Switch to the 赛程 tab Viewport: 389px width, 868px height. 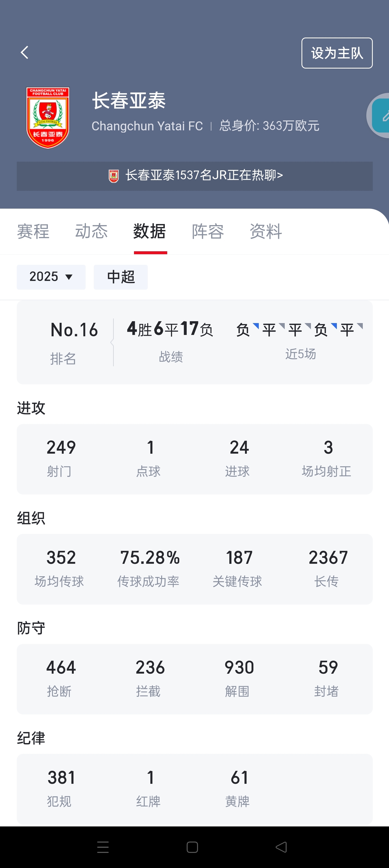pos(33,232)
